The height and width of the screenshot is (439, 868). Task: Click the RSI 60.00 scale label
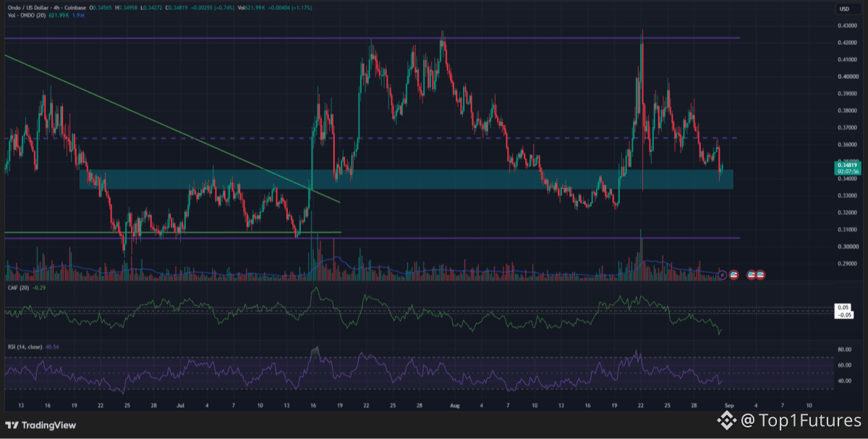coord(843,365)
